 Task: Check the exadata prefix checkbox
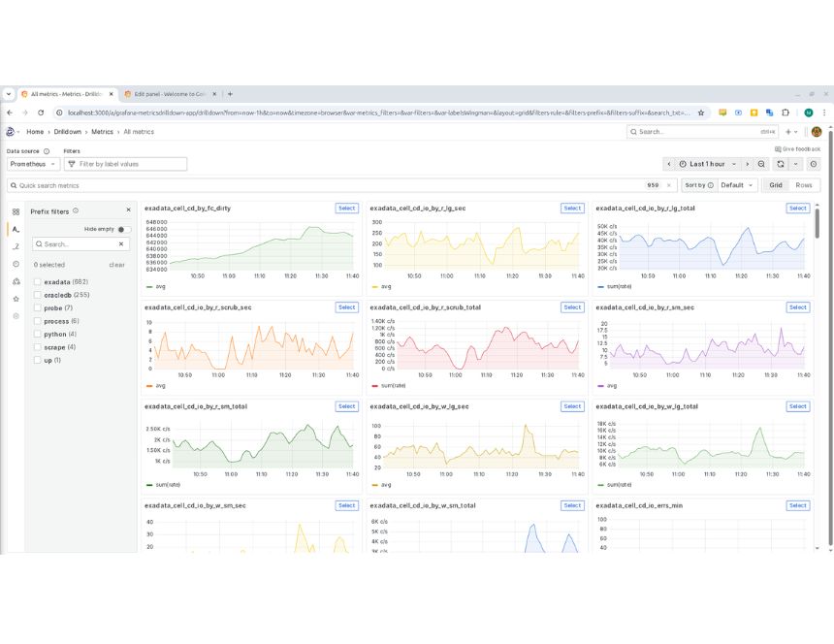click(38, 281)
